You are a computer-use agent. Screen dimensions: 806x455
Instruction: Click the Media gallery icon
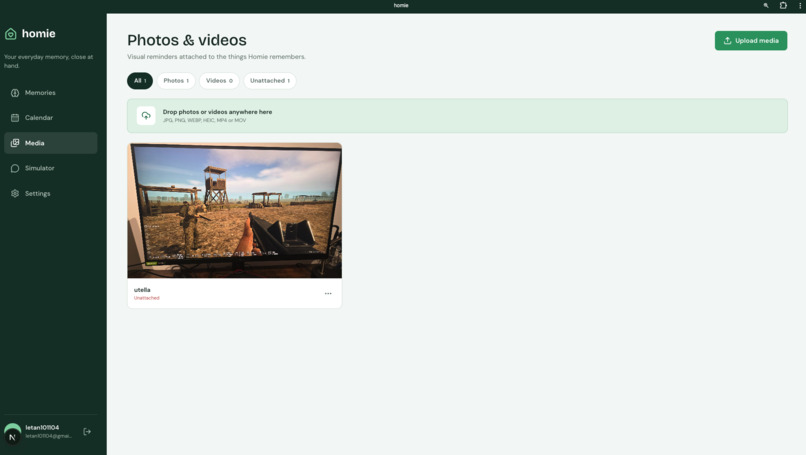click(x=15, y=143)
